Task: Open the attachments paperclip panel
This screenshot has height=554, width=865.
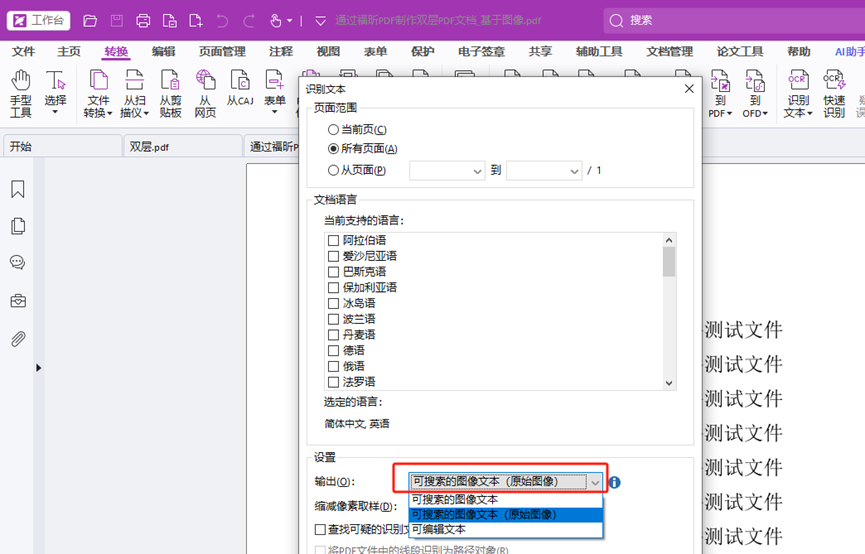Action: click(x=18, y=339)
